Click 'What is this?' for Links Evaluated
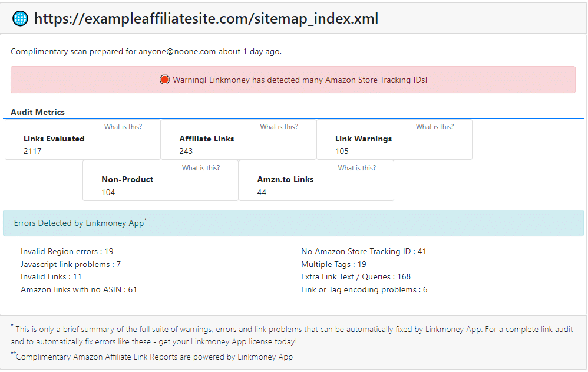The width and height of the screenshot is (588, 372). [123, 127]
